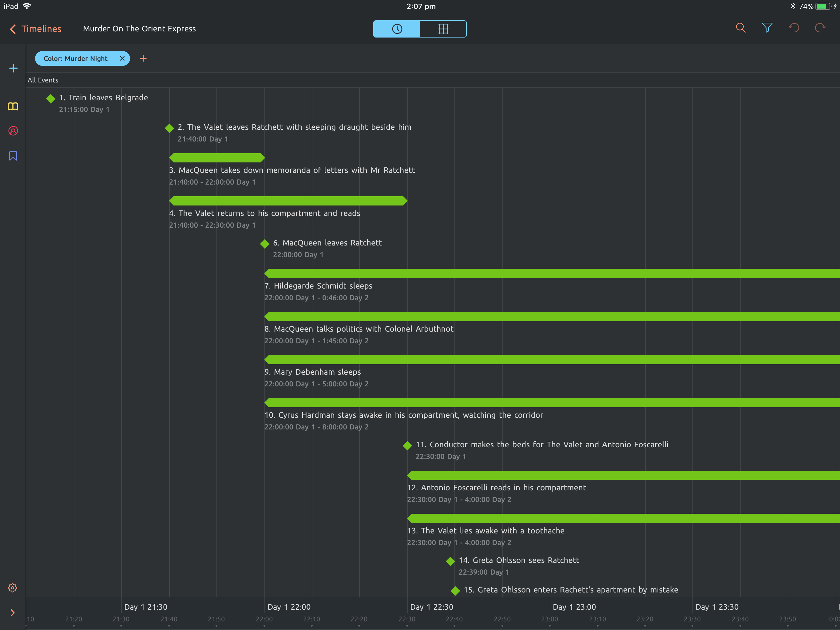Open the filter funnel icon
This screenshot has width=840, height=630.
pos(767,28)
